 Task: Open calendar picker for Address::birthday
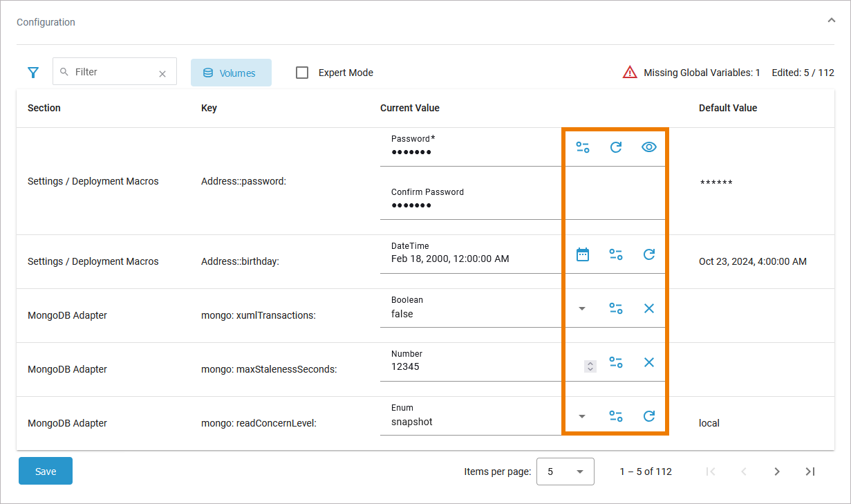(x=583, y=254)
